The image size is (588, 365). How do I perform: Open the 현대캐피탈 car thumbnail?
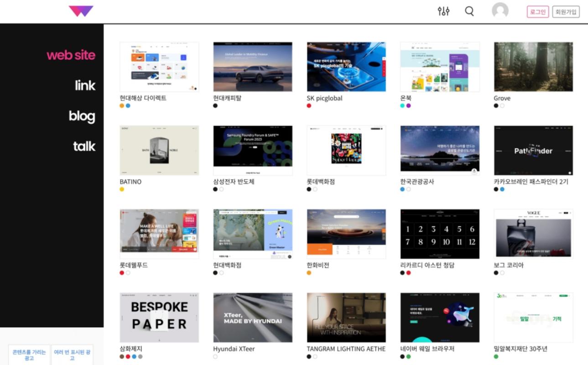[x=253, y=67]
